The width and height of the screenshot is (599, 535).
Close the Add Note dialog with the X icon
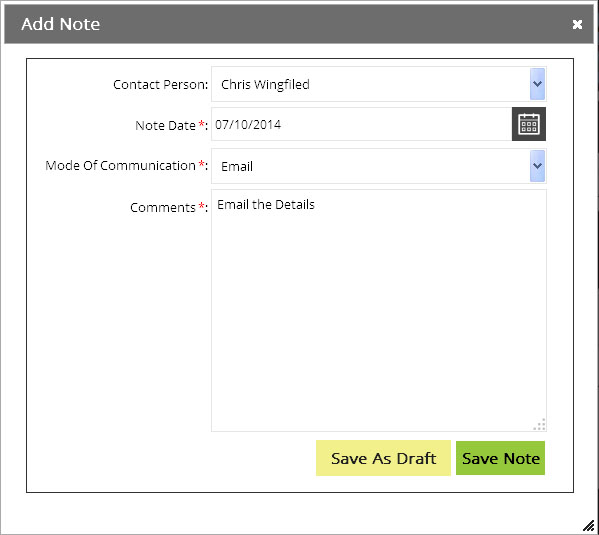point(577,24)
